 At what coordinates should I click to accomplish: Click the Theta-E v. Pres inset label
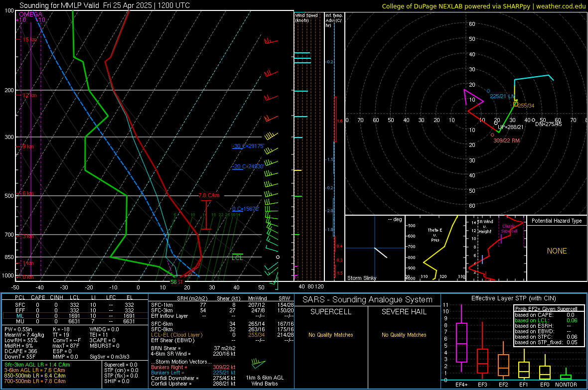pyautogui.click(x=435, y=235)
